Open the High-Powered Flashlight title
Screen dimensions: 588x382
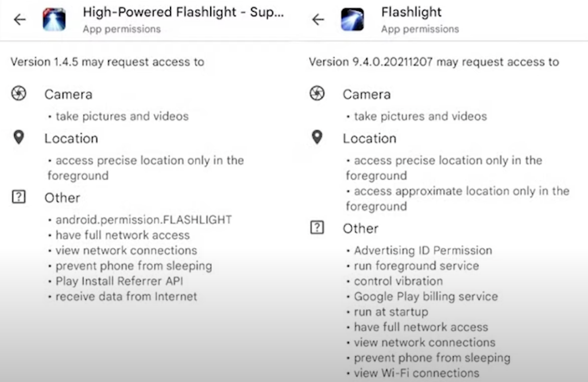click(183, 13)
